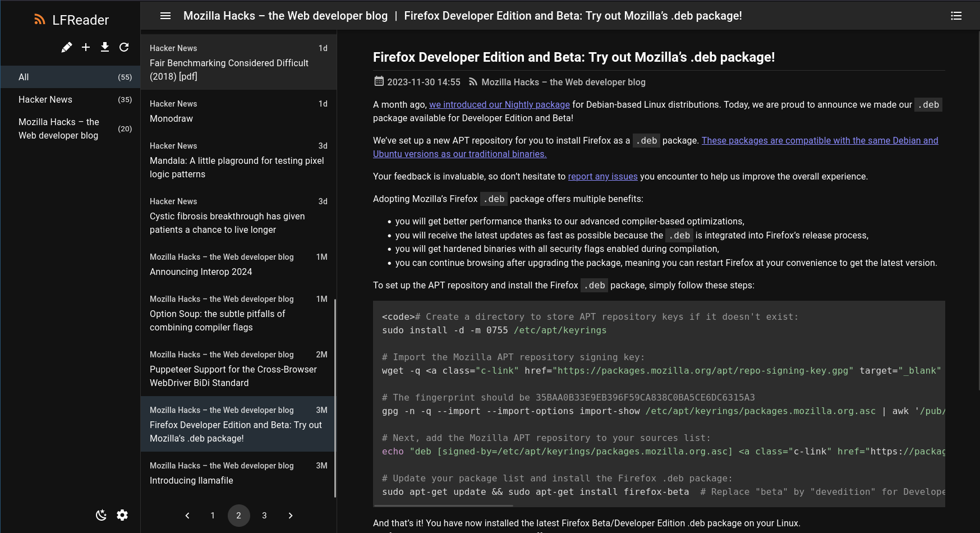The width and height of the screenshot is (980, 533).
Task: Click the RSS icon beside article source
Action: coord(473,82)
